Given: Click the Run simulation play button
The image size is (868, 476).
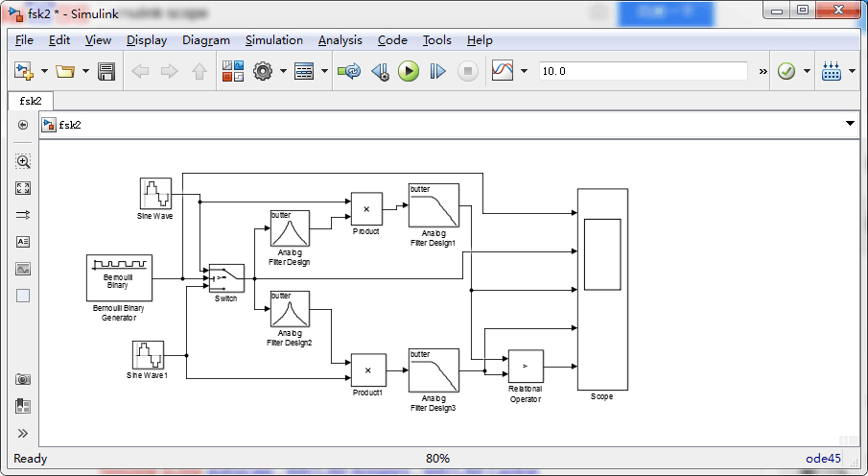Looking at the screenshot, I should pos(409,71).
